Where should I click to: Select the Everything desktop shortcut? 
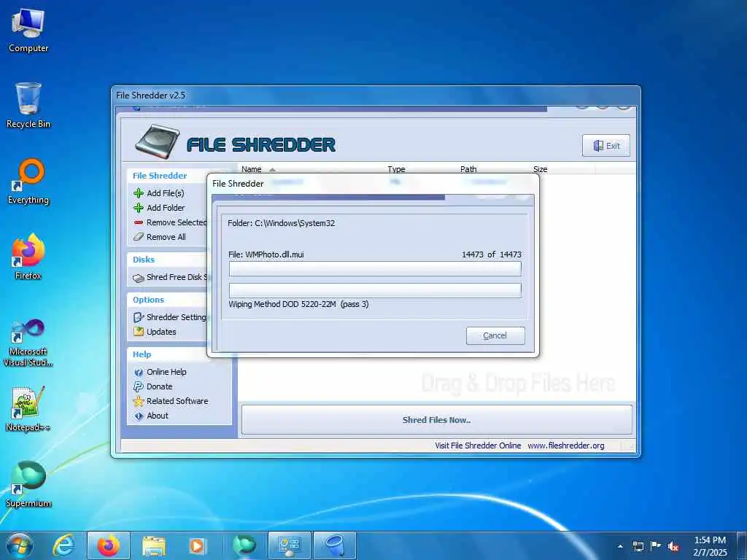coord(28,182)
